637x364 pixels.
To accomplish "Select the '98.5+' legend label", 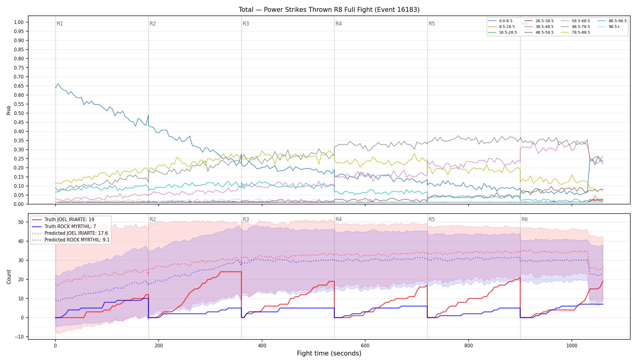I will [x=614, y=27].
